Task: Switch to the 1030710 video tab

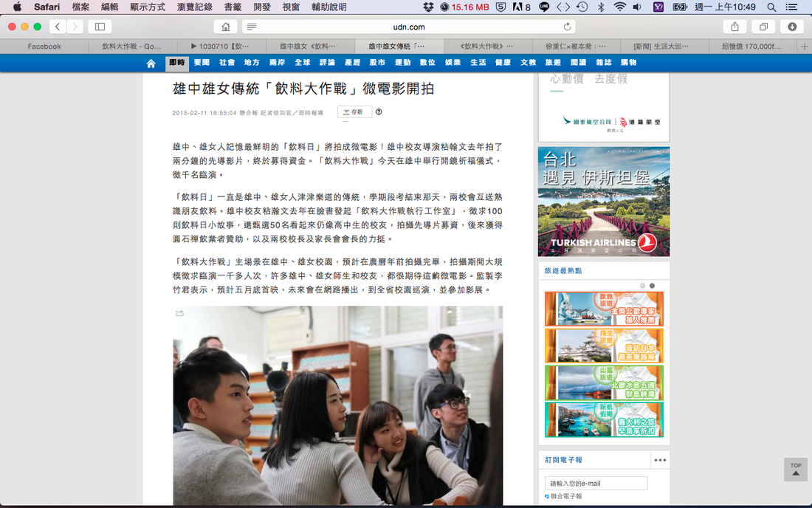Action: [x=220, y=47]
